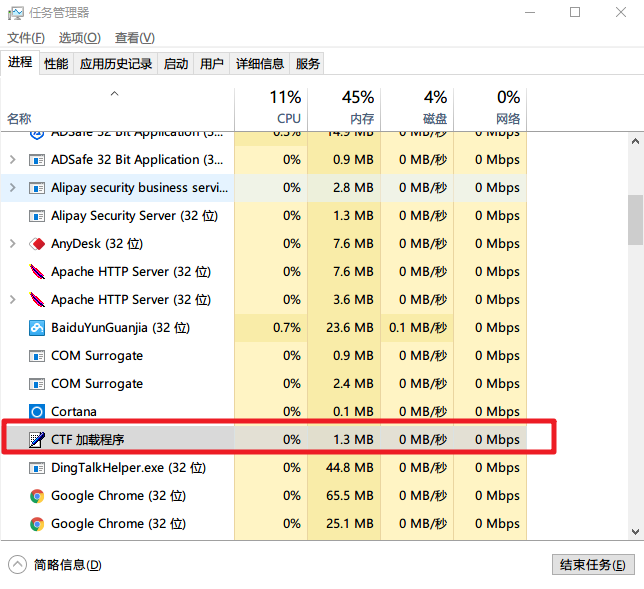644x589 pixels.
Task: Click the 结束任务 button
Action: click(x=593, y=565)
